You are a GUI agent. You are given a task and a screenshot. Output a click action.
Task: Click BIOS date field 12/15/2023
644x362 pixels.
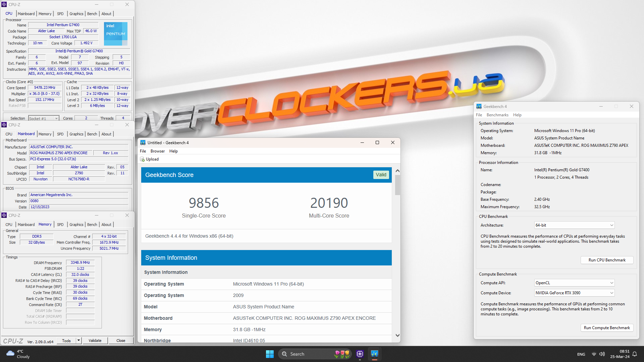pos(79,207)
